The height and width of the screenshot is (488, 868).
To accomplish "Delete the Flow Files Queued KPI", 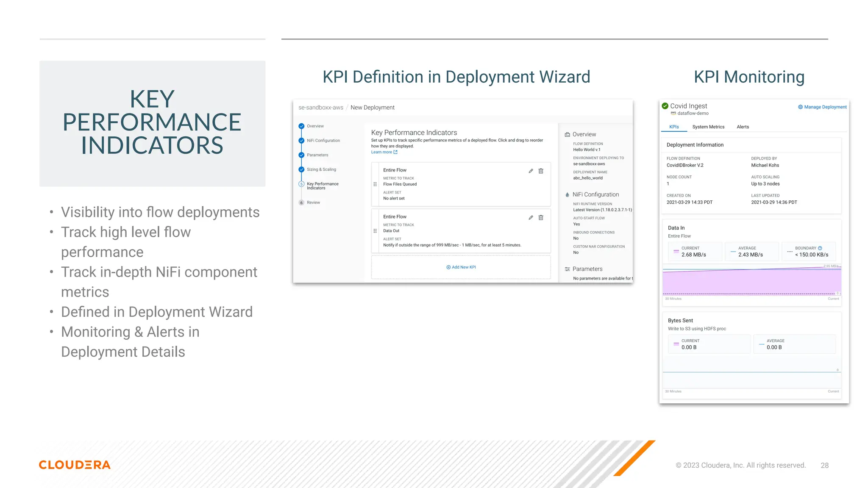I will point(541,171).
